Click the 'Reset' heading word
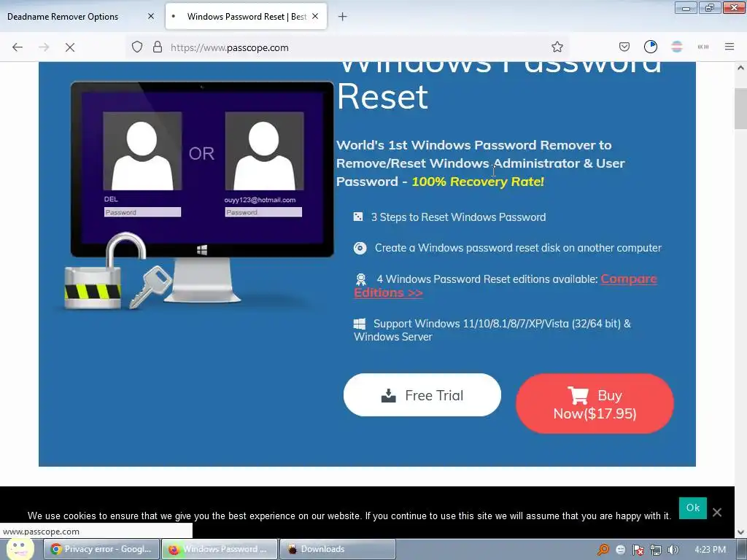 point(382,97)
